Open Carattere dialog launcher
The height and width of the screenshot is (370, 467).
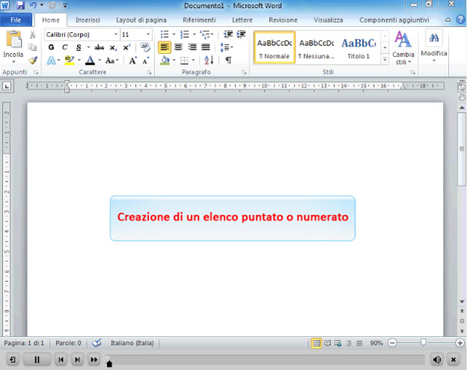pyautogui.click(x=149, y=72)
